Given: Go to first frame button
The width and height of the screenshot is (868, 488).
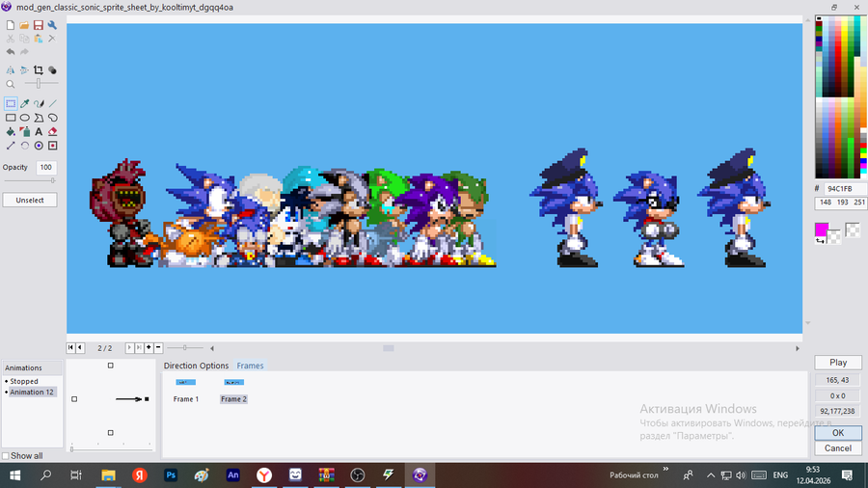Looking at the screenshot, I should pyautogui.click(x=70, y=347).
